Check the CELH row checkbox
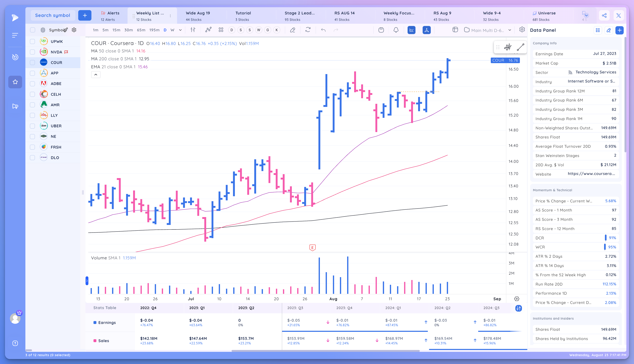This screenshot has height=364, width=634. [32, 94]
